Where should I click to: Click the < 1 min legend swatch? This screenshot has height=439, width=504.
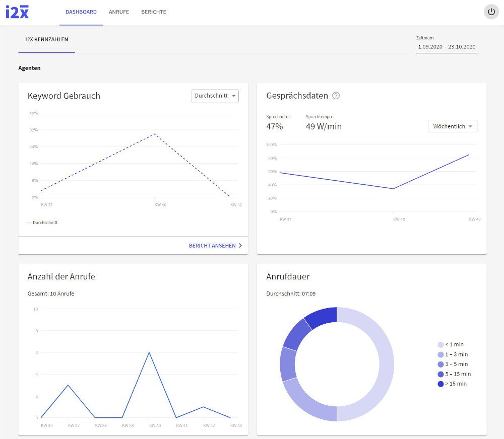[440, 344]
